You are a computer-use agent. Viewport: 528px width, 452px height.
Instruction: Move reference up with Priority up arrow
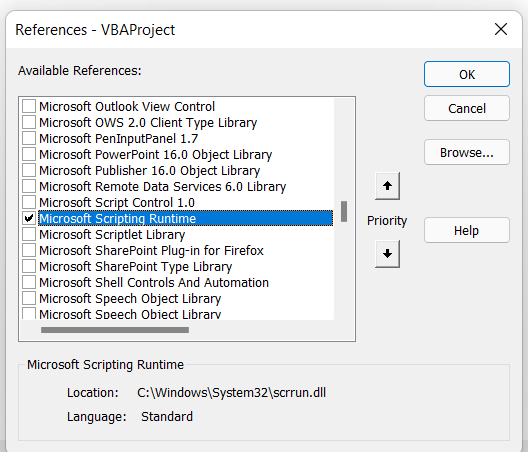(387, 186)
